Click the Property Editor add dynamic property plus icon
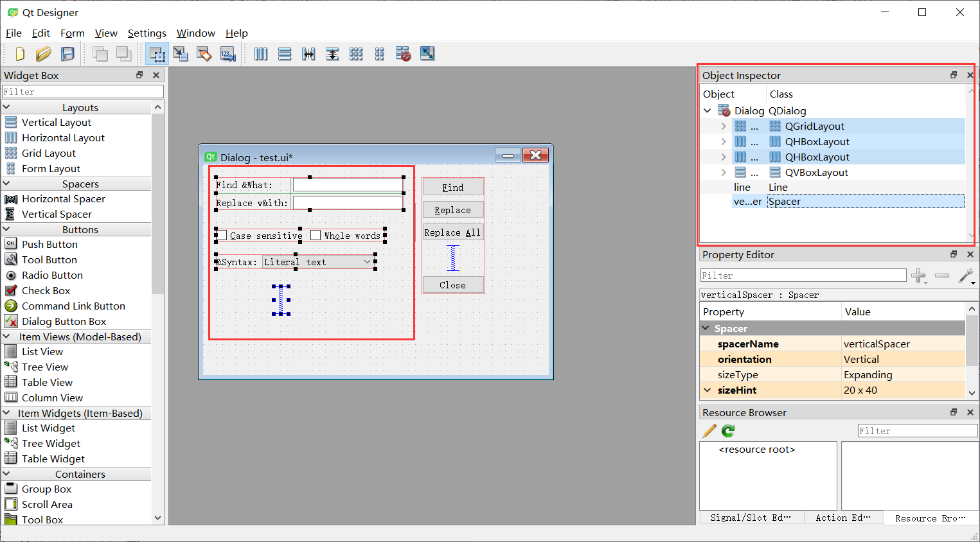Screen dimensions: 980x542 919,276
